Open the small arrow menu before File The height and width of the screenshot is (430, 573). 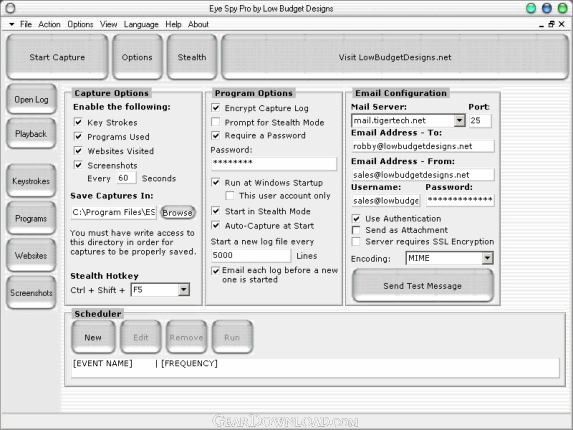pos(12,24)
